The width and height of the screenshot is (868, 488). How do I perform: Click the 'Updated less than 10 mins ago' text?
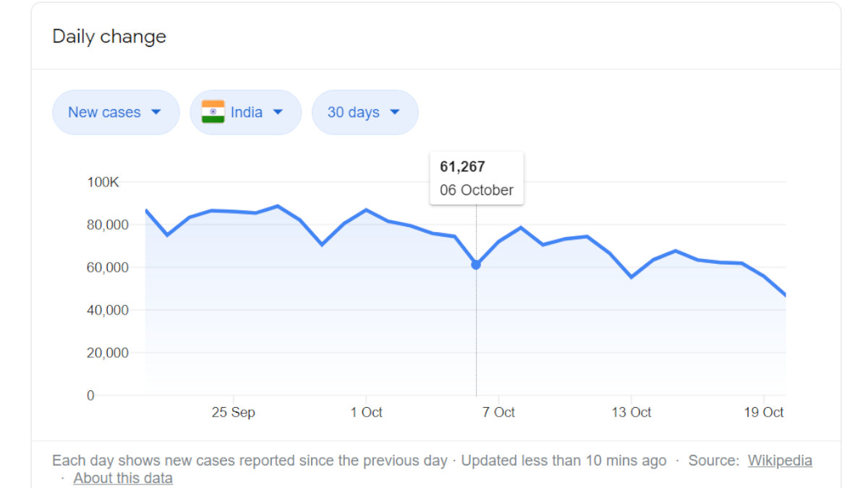tap(564, 461)
